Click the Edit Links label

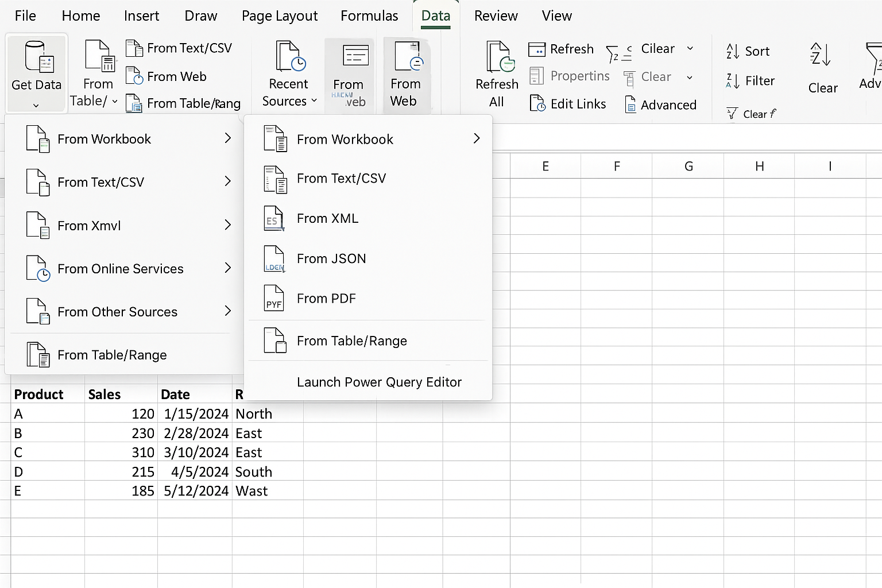pos(578,104)
